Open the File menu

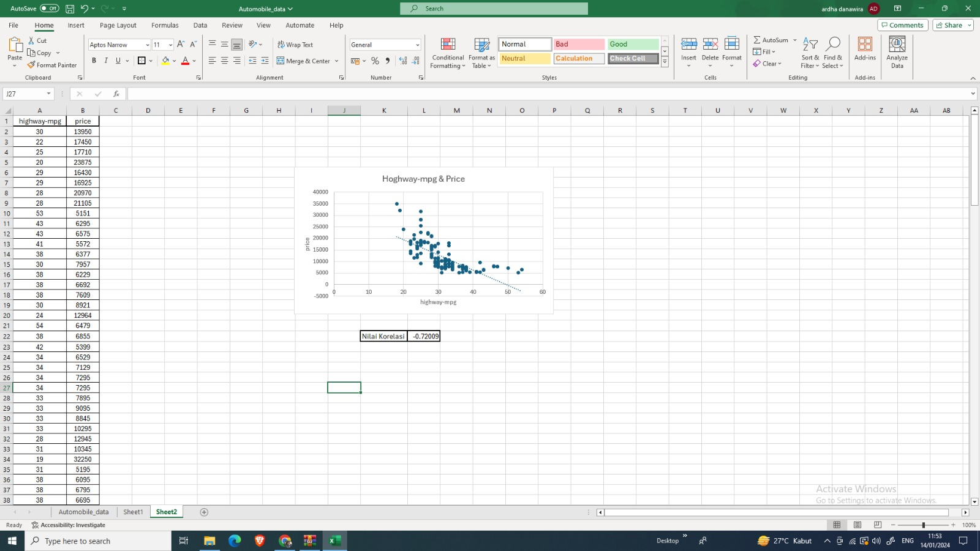pyautogui.click(x=13, y=25)
